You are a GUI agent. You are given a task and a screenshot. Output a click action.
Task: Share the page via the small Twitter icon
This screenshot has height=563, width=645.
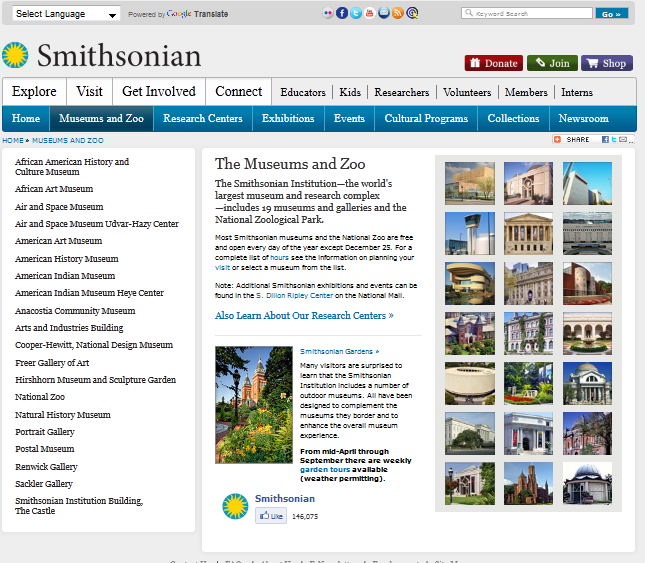click(614, 139)
